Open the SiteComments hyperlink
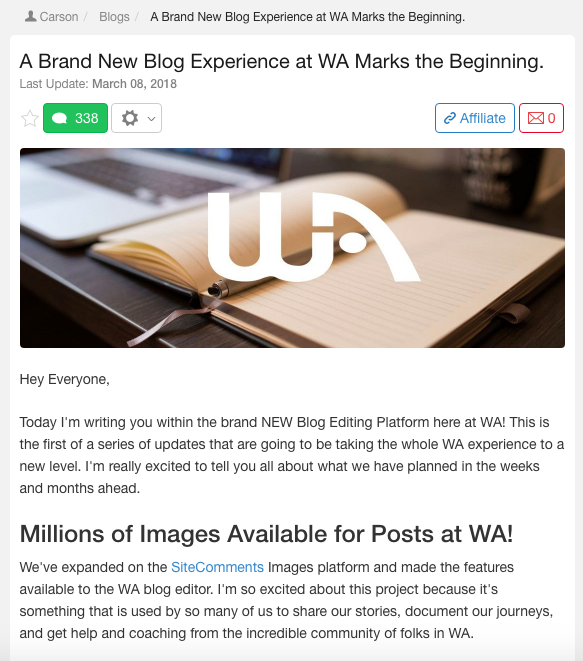The image size is (583, 661). coord(217,567)
